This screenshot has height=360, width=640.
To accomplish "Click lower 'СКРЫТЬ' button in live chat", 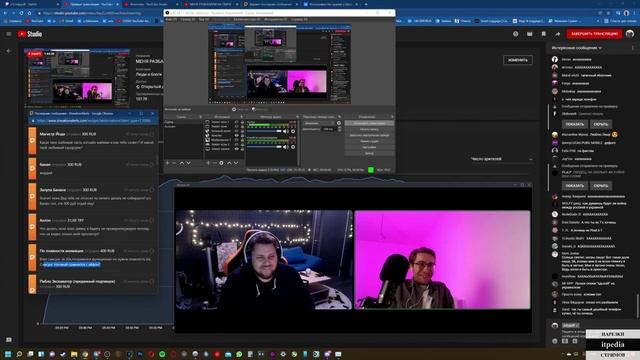I will (601, 186).
